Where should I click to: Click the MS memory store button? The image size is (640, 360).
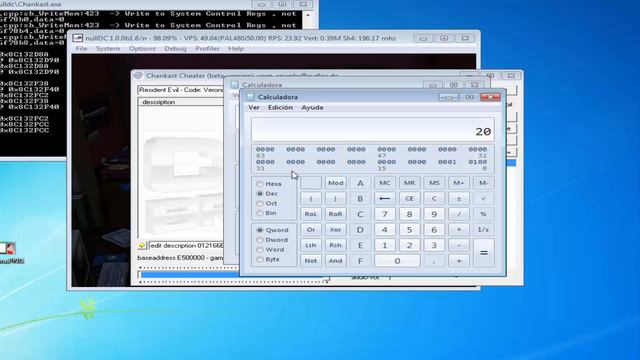pyautogui.click(x=434, y=183)
